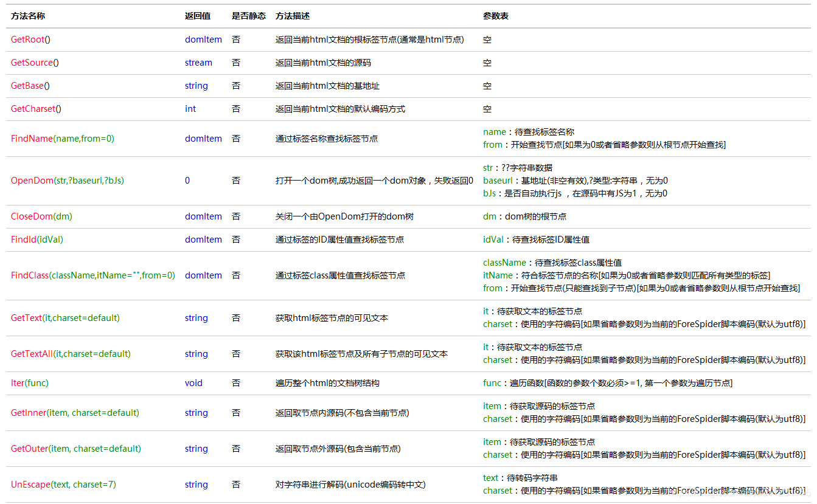Click 否 static cell in GetSource row
The height and width of the screenshot is (504, 817).
(x=236, y=63)
